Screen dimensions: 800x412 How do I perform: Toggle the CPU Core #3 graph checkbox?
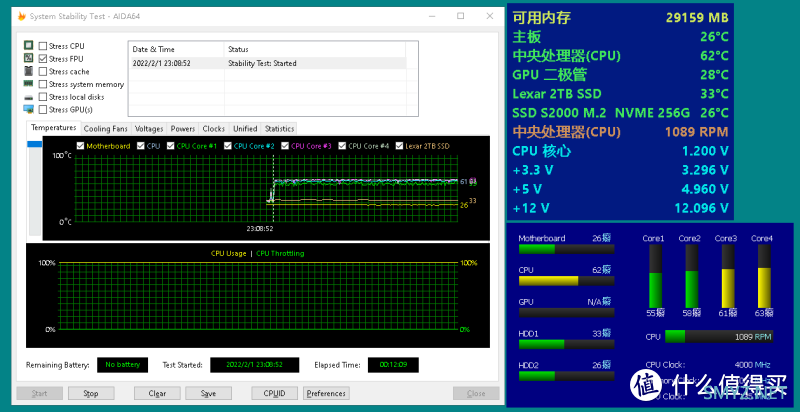pyautogui.click(x=287, y=146)
